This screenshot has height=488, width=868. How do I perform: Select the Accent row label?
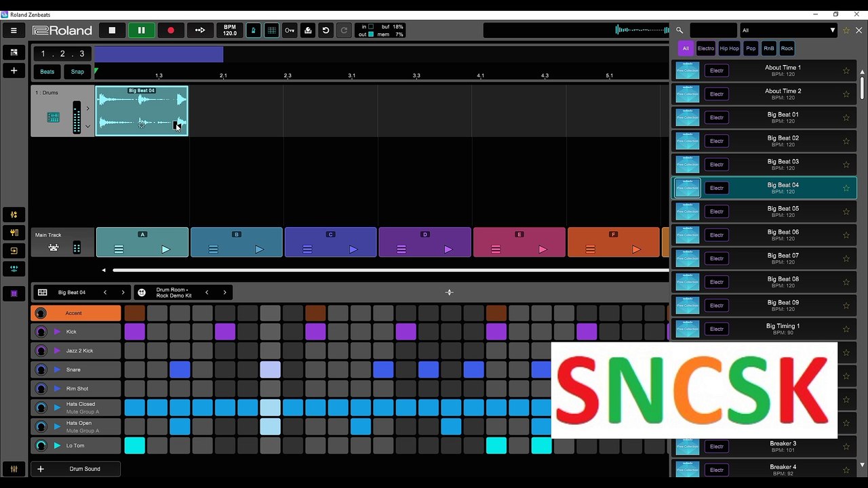(x=76, y=313)
